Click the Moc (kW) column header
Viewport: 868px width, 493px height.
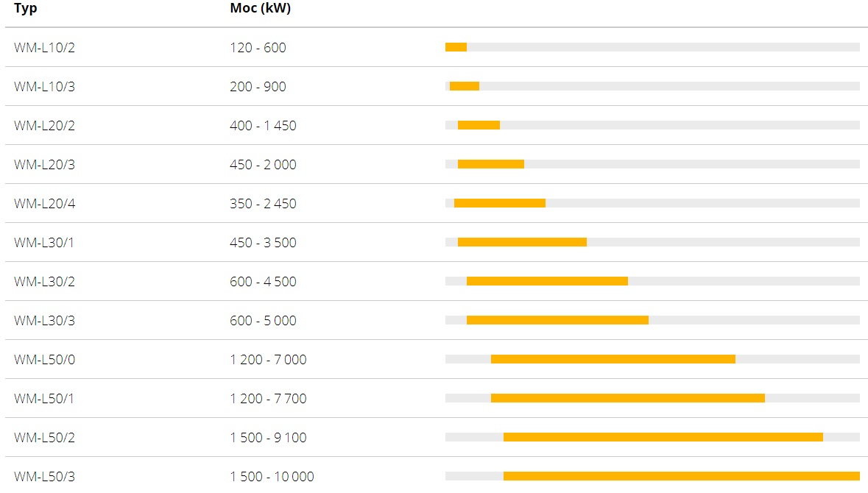tap(260, 8)
